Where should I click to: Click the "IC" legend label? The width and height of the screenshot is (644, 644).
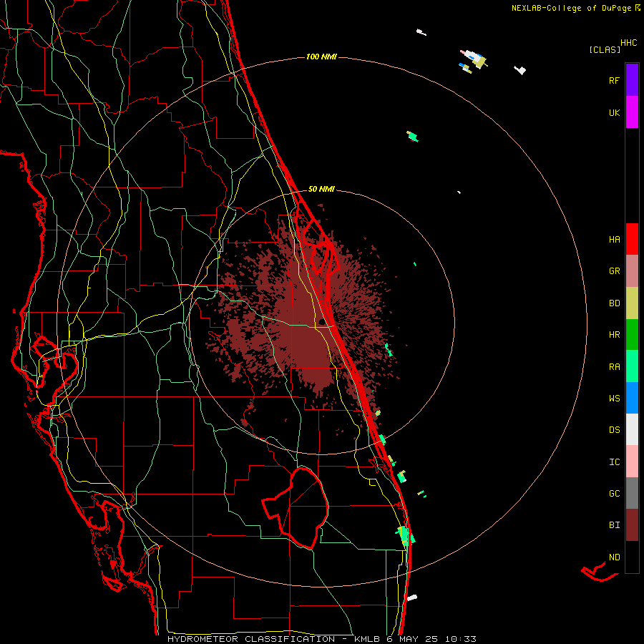point(614,462)
